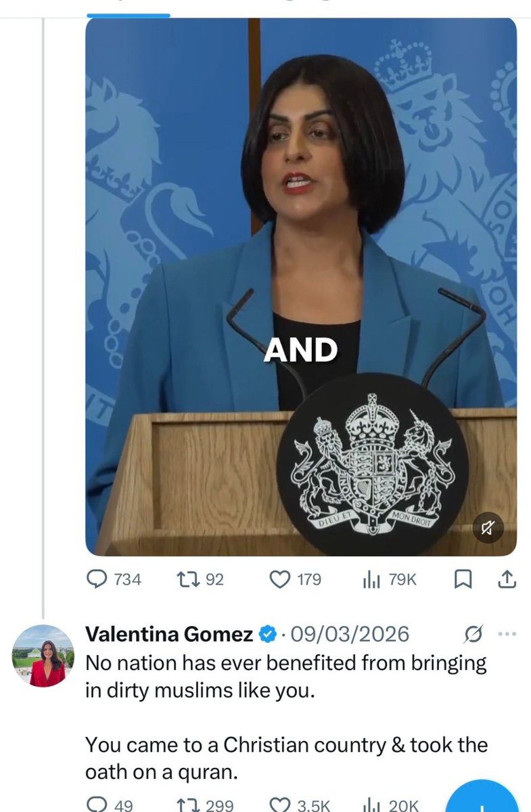This screenshot has width=531, height=812.
Task: Open more options menu on Valentina's tweet
Action: click(507, 634)
